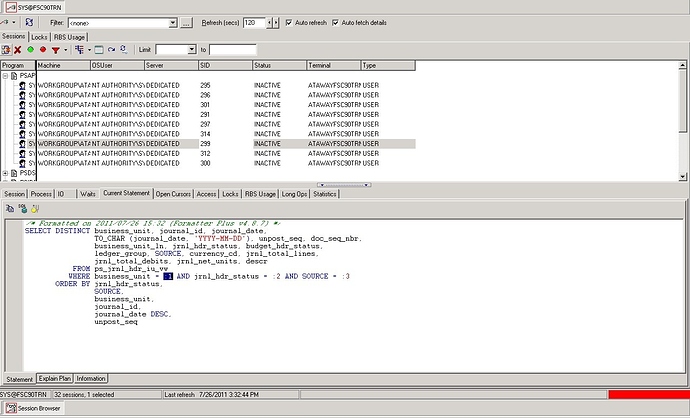Click the kill session red X icon
Screen dimensions: 690x418
[x=18, y=50]
